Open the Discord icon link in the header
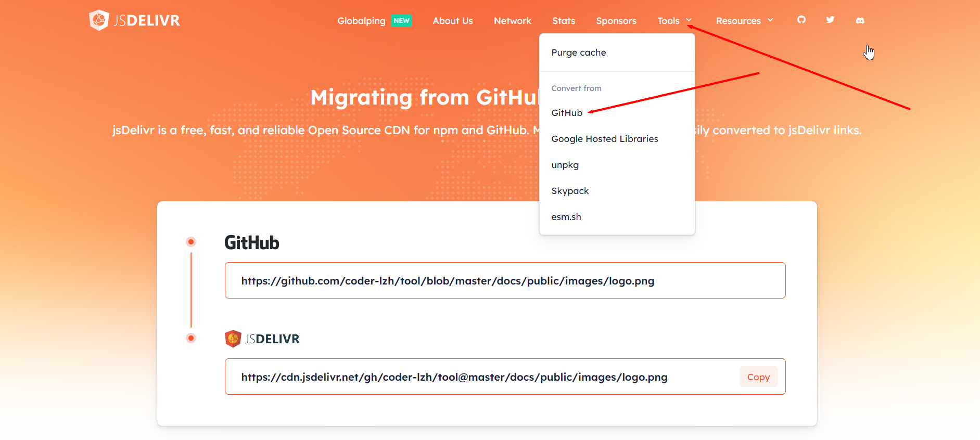Viewport: 980px width, 440px height. [x=860, y=20]
